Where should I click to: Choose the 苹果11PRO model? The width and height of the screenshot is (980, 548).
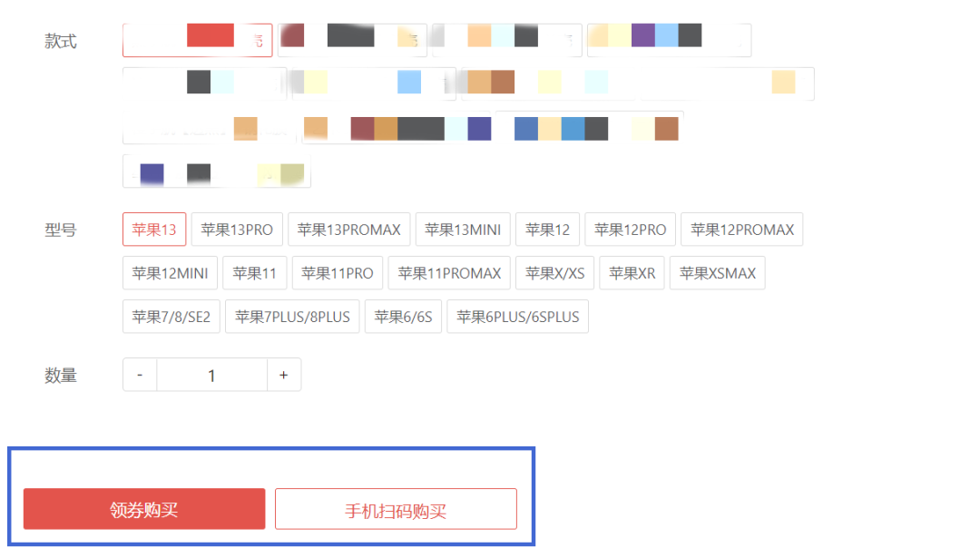[338, 273]
